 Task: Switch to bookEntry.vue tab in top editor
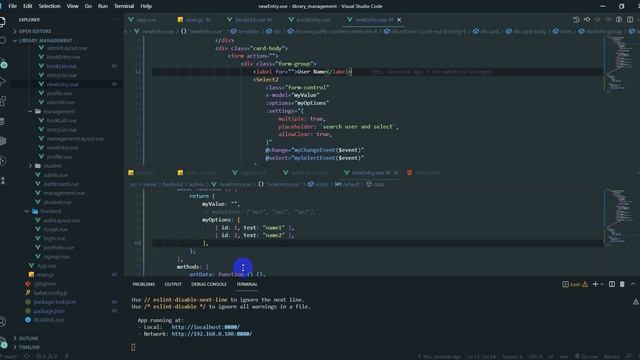pos(313,20)
